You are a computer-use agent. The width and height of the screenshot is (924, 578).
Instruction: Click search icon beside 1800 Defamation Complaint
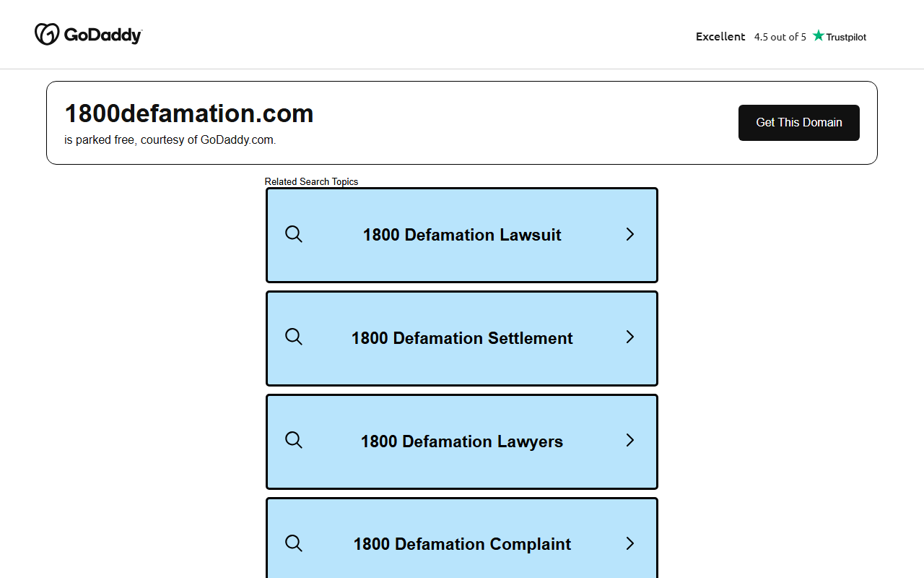(294, 543)
